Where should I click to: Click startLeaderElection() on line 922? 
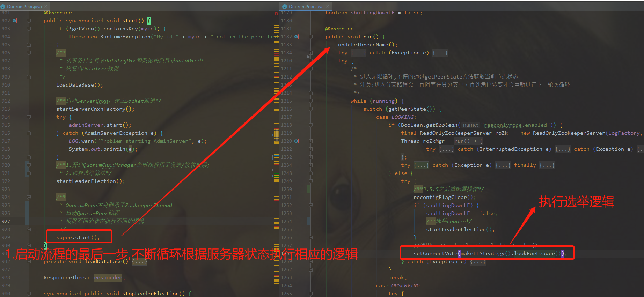pos(91,181)
